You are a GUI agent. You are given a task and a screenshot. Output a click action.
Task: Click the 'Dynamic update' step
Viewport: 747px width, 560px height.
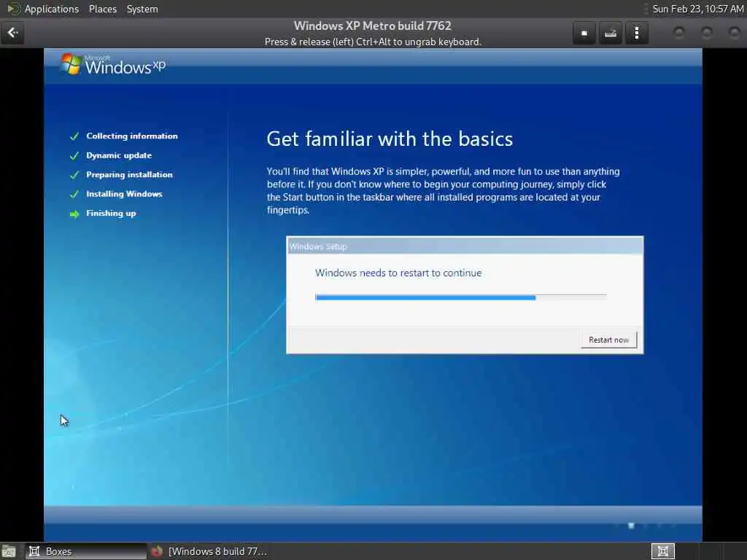[x=119, y=155]
